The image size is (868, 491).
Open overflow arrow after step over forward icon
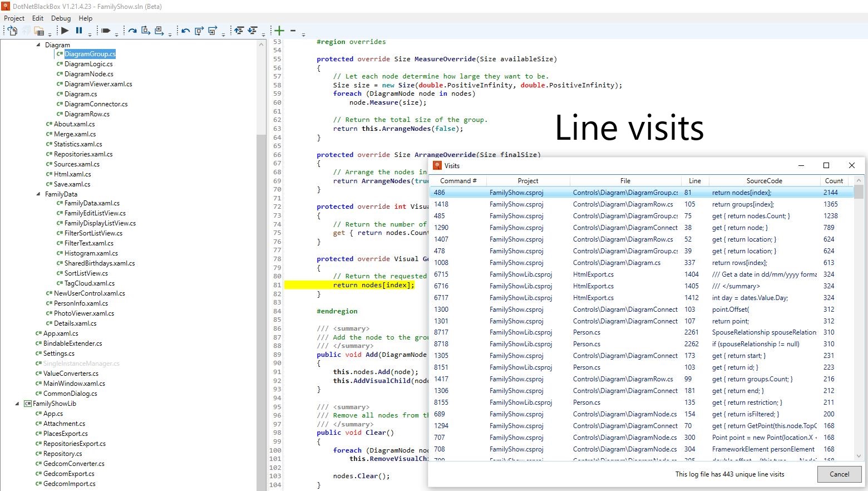coord(170,34)
